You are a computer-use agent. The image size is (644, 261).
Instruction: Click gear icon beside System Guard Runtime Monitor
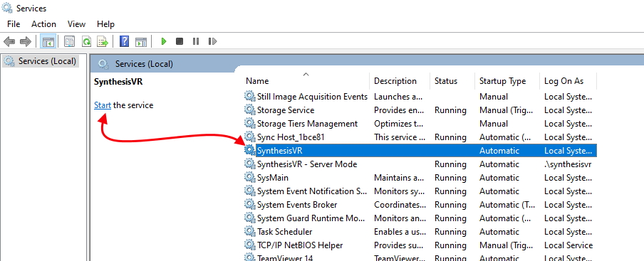(250, 218)
